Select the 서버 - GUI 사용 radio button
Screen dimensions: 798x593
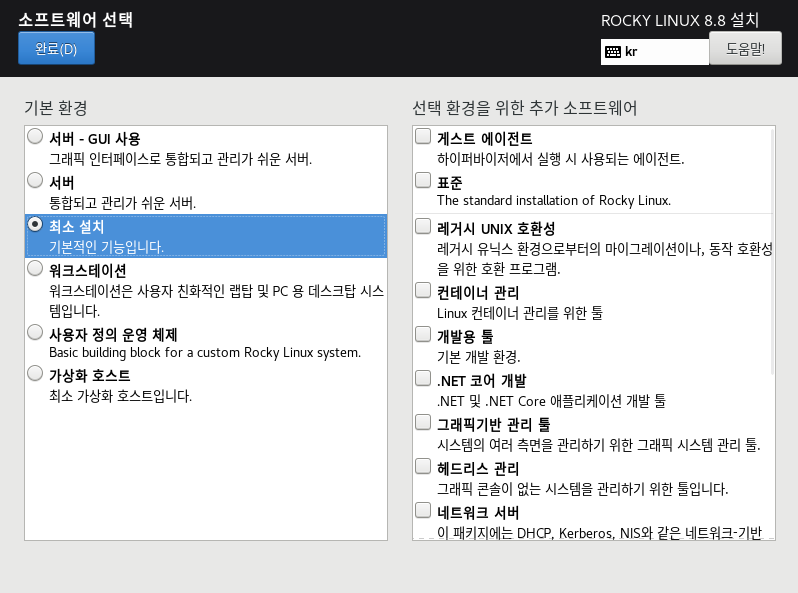tap(35, 136)
